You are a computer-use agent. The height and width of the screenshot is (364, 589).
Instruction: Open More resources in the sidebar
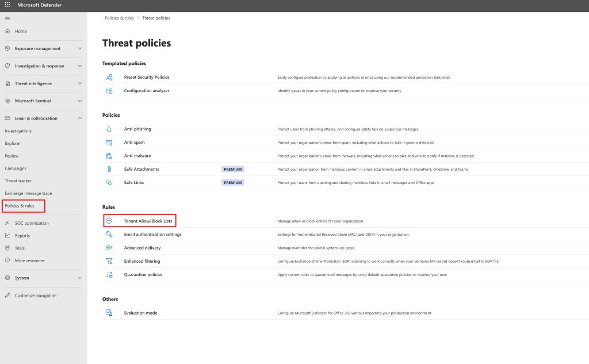click(x=30, y=260)
